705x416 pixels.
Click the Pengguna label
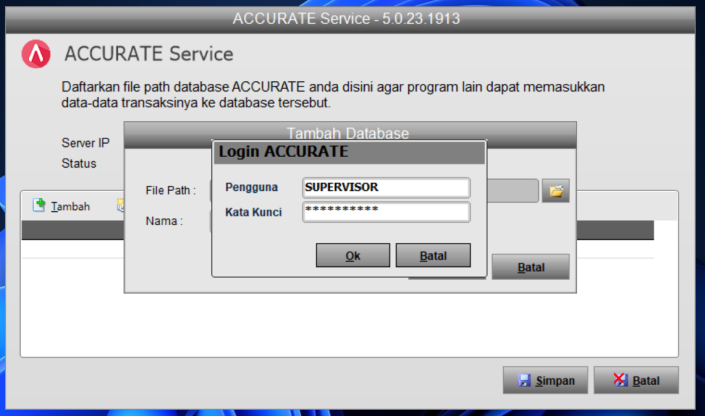pyautogui.click(x=251, y=187)
